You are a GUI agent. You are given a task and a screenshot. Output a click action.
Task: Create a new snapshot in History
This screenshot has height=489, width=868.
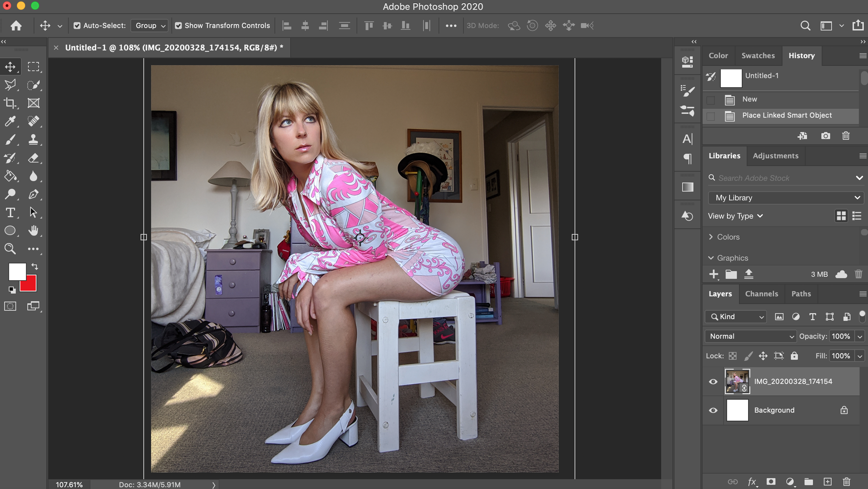826,136
